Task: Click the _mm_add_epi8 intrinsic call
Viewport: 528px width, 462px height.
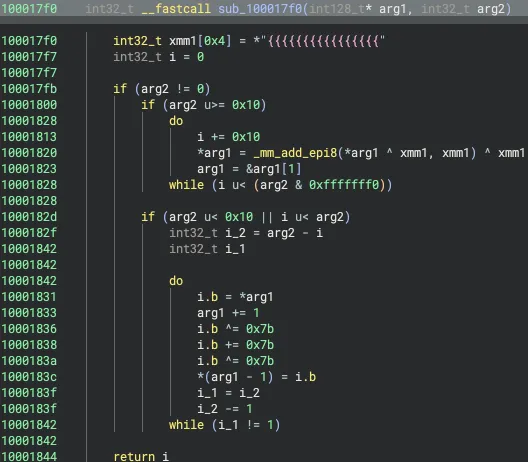Action: [295, 153]
